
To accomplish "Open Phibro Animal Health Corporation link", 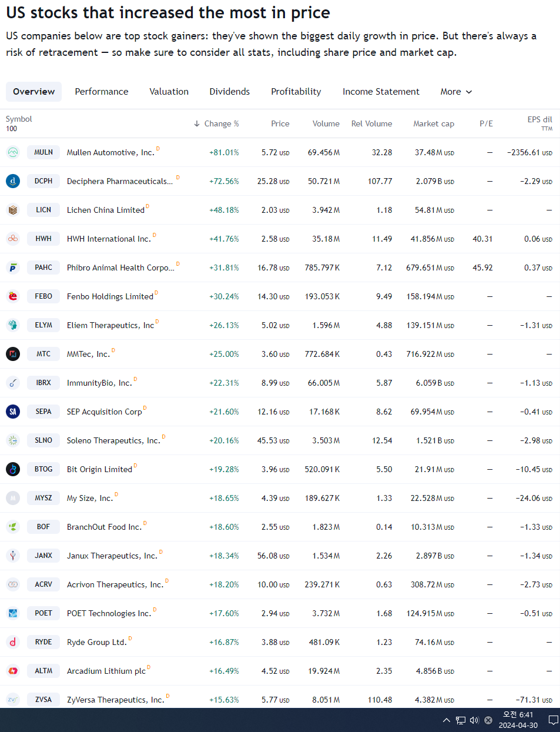I will click(x=120, y=268).
